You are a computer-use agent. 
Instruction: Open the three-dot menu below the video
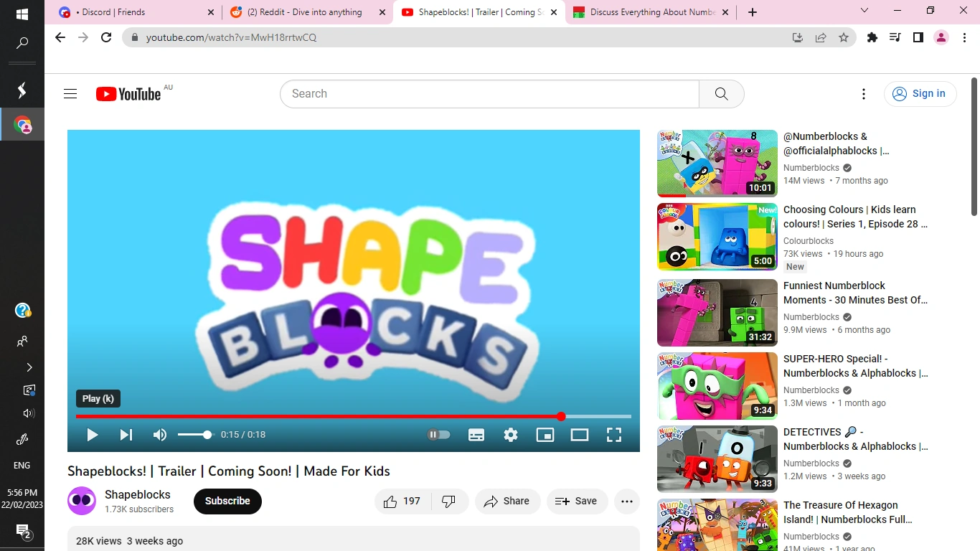click(x=626, y=501)
